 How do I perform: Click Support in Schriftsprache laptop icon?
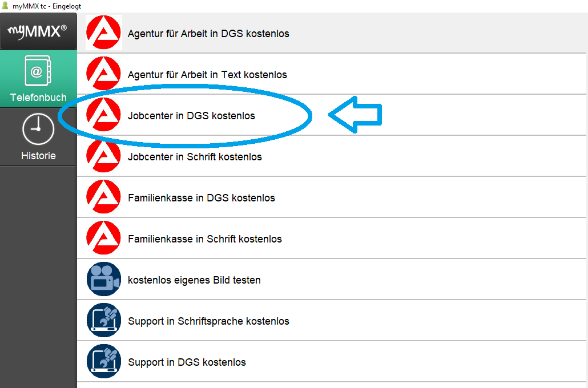[104, 321]
